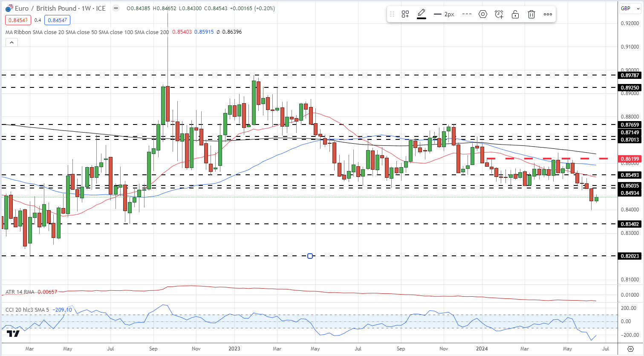This screenshot has height=356, width=644.
Task: Add alert using the clock-plus icon
Action: (x=499, y=14)
